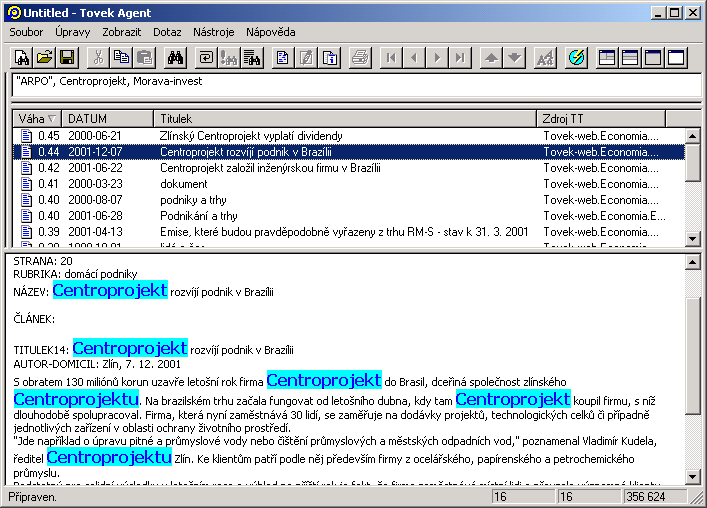Click the document edit pencil icon

click(306, 58)
